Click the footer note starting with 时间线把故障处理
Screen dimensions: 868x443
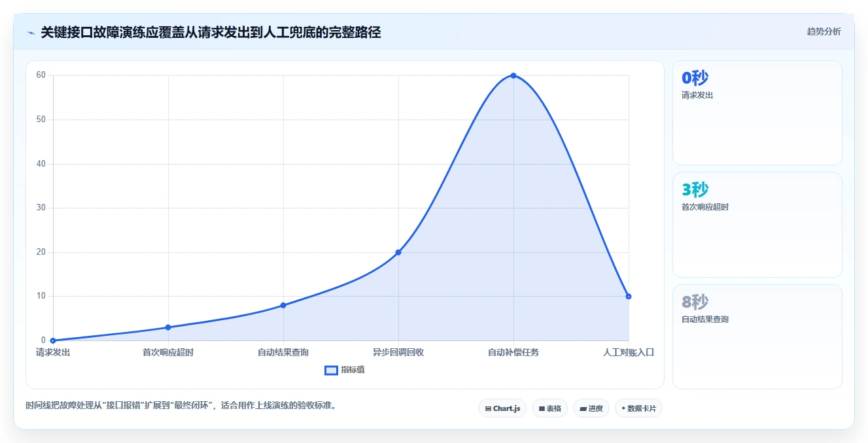(182, 405)
